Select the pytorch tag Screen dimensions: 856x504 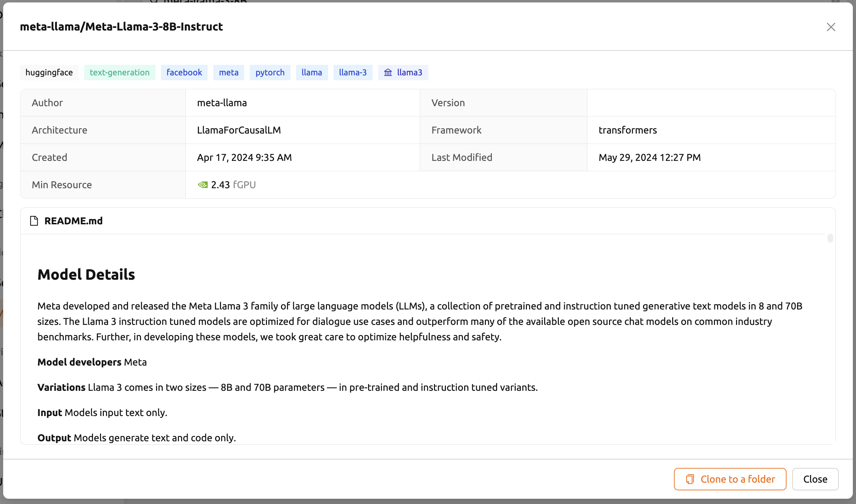[270, 73]
